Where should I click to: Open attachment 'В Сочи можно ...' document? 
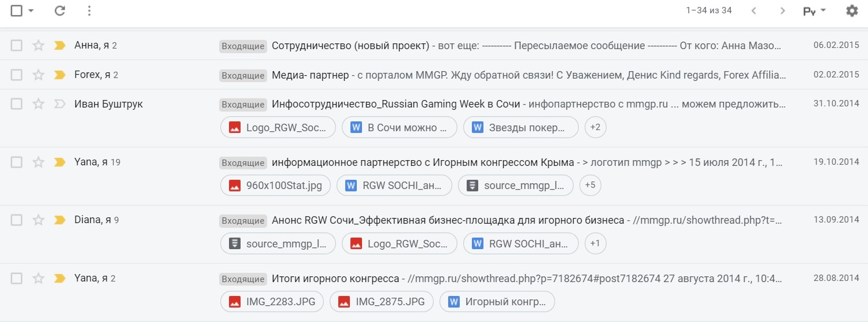[400, 128]
